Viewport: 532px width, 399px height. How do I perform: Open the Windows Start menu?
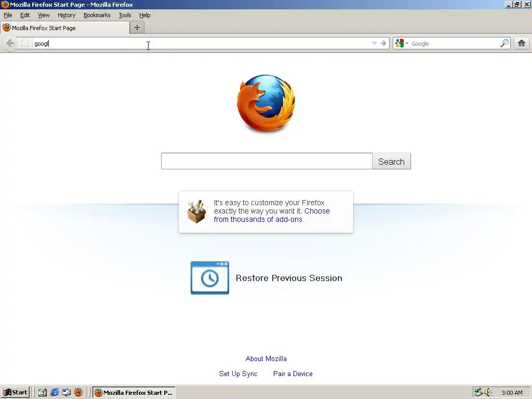(15, 392)
